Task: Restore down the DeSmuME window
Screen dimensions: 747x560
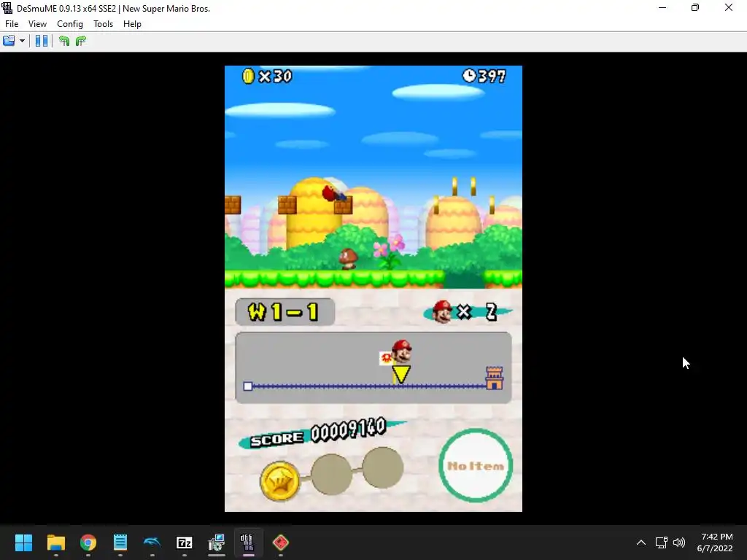Action: [695, 7]
